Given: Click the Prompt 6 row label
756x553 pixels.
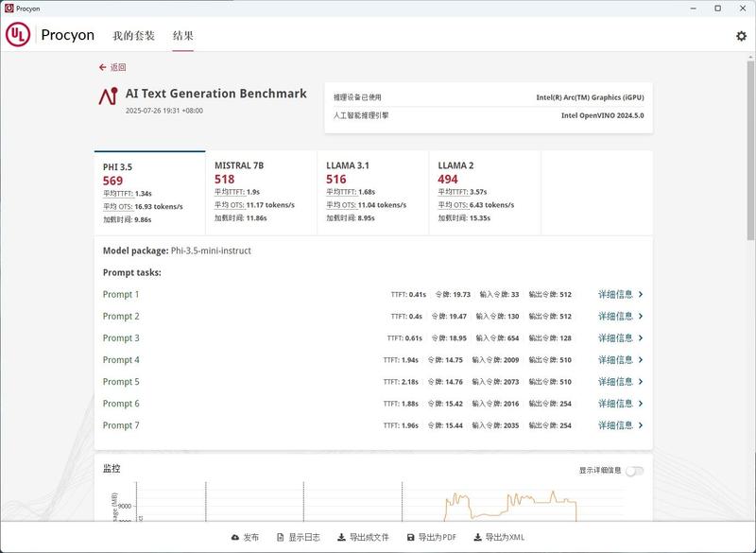Looking at the screenshot, I should (x=121, y=404).
